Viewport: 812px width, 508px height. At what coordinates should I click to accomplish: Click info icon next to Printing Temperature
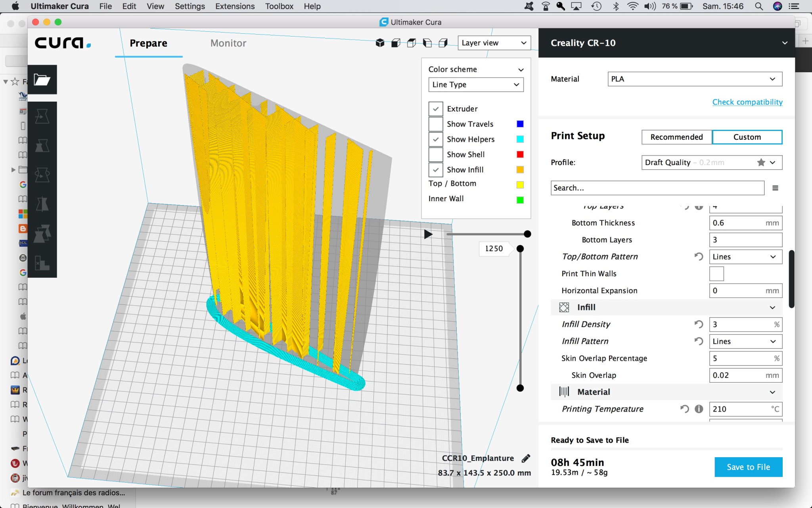pos(699,409)
